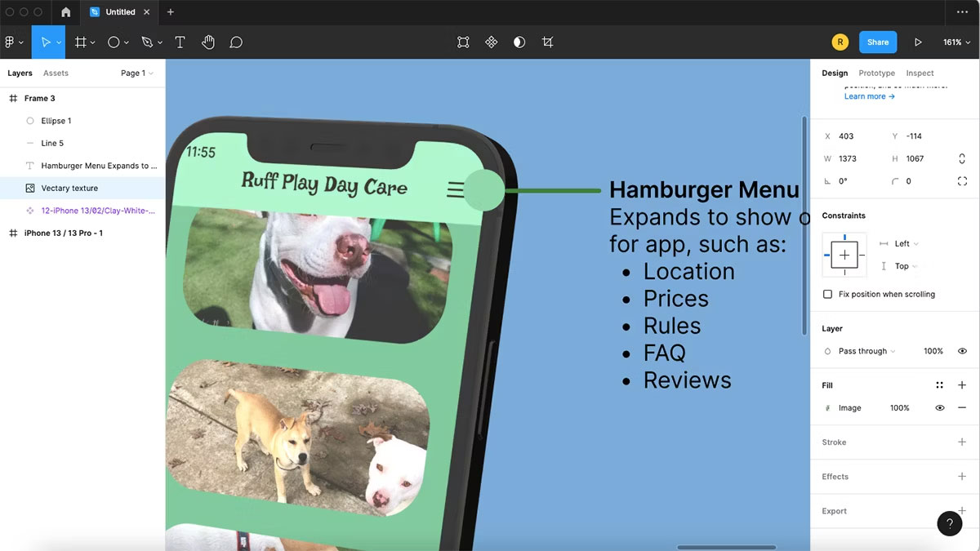Open Pen tool options dropdown arrow
The height and width of the screenshot is (551, 980).
160,42
